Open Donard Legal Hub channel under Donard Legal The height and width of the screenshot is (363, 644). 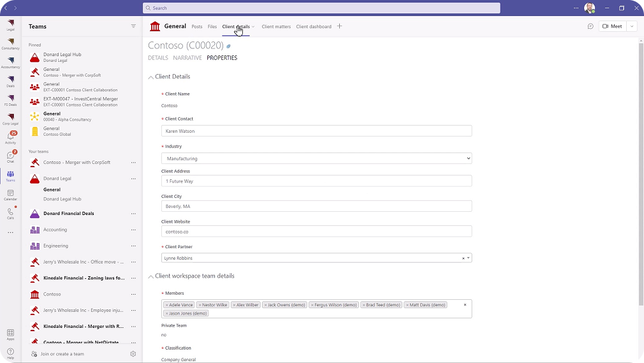(x=62, y=199)
